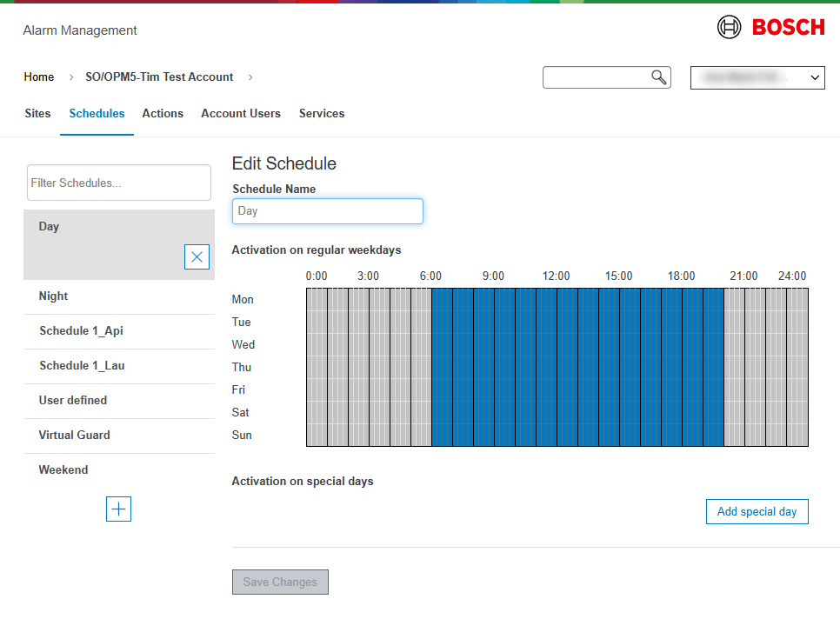Add a new schedule with plus icon
The width and height of the screenshot is (840, 619).
click(x=118, y=509)
